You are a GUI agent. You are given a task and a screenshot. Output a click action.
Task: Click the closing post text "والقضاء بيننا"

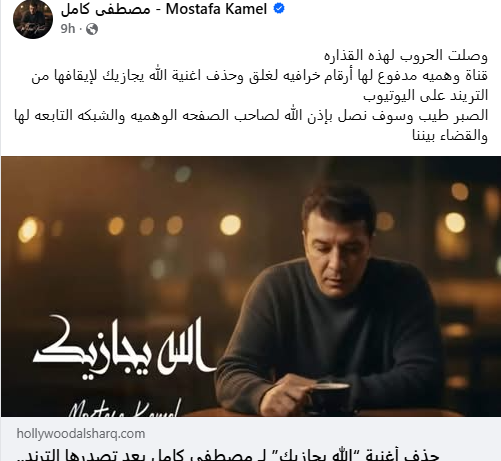tap(450, 136)
